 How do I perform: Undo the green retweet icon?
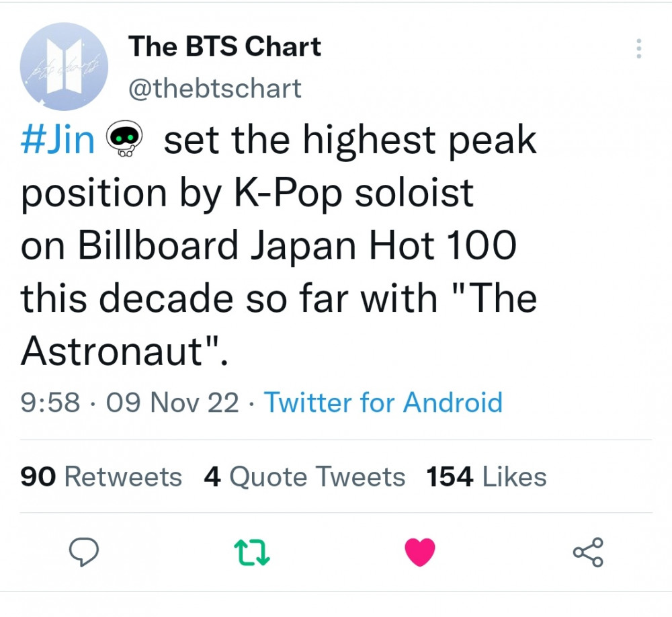(x=251, y=552)
